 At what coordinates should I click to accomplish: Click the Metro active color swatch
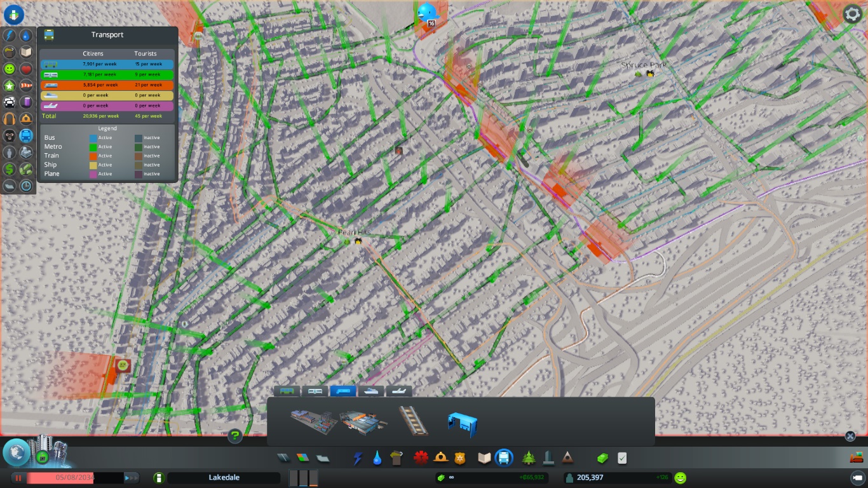tap(93, 147)
